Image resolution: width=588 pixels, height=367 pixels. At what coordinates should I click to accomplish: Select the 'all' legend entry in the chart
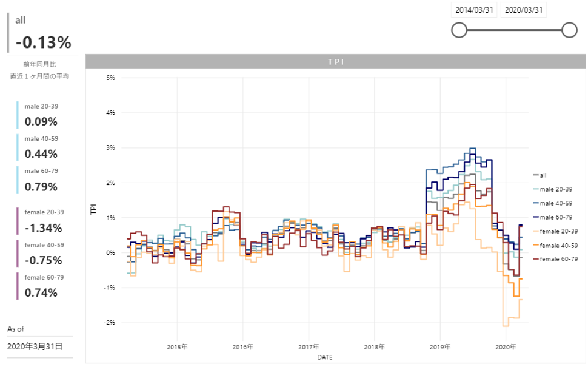[x=543, y=175]
